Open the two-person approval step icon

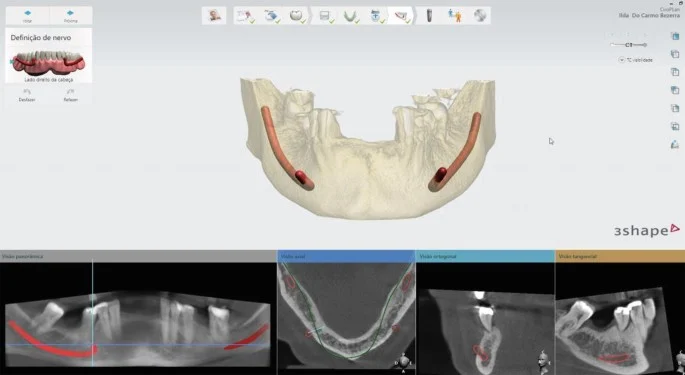[x=455, y=16]
